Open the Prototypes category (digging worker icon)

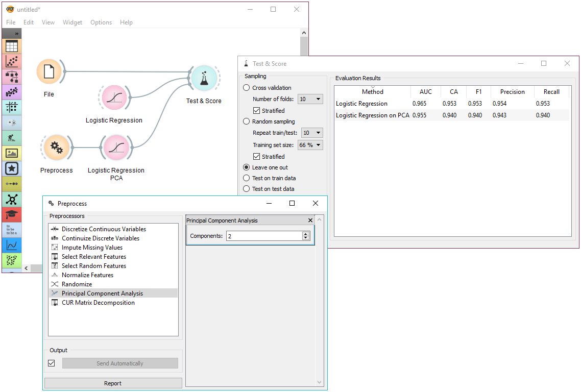pyautogui.click(x=11, y=138)
